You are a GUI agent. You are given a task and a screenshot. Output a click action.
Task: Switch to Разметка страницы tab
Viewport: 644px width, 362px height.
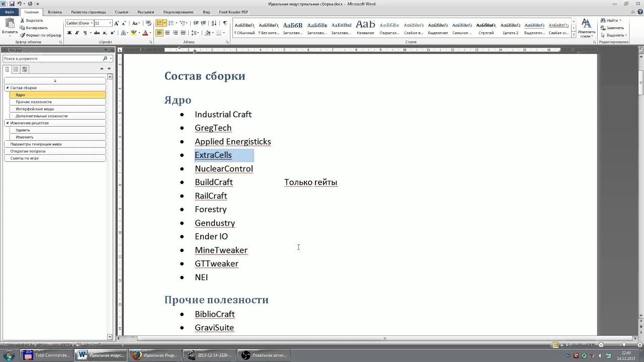coord(88,12)
